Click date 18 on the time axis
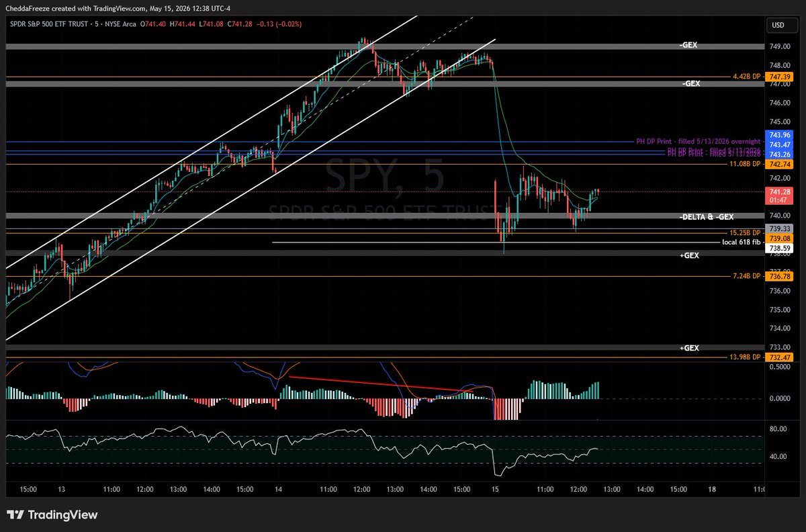The height and width of the screenshot is (532, 806). [x=712, y=490]
